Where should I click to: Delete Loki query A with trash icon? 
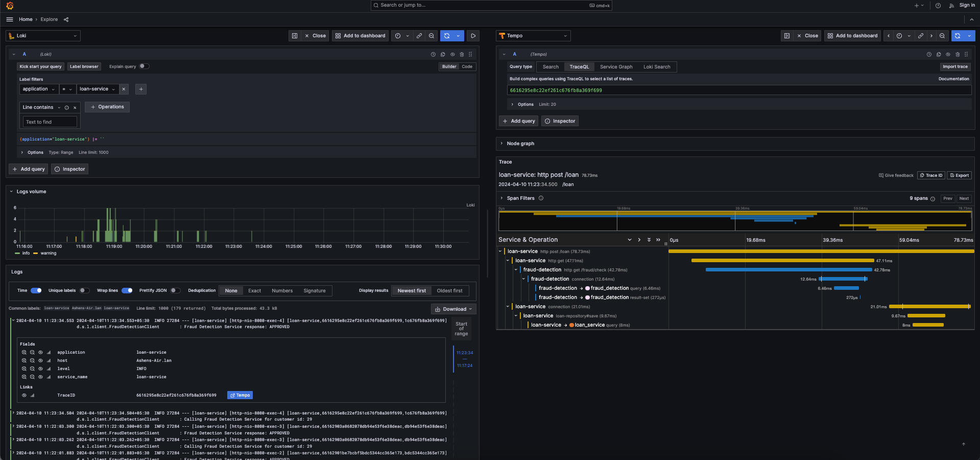462,54
